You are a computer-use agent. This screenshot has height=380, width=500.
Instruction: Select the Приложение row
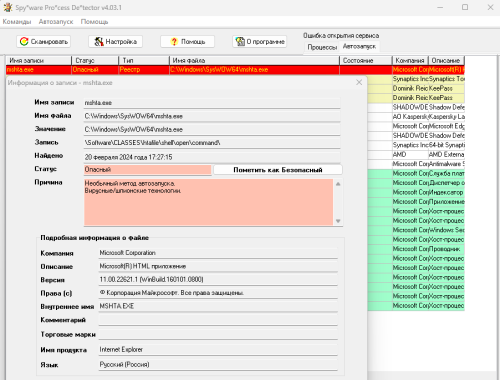click(x=416, y=202)
